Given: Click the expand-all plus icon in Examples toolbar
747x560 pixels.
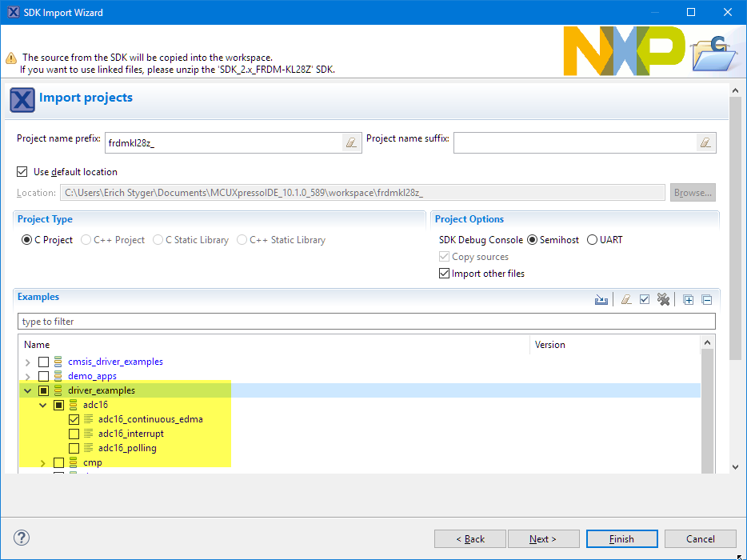Looking at the screenshot, I should tap(689, 300).
